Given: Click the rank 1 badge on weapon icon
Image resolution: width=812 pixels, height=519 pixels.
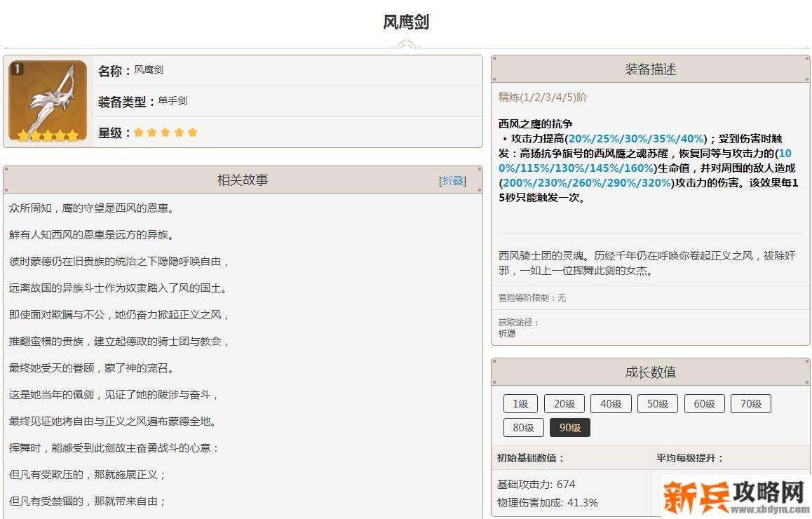Looking at the screenshot, I should [x=17, y=69].
